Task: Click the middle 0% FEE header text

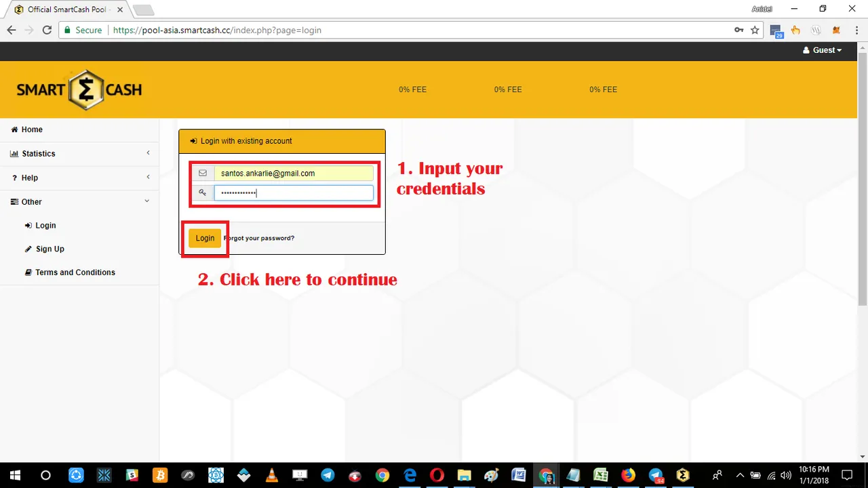Action: 508,89
